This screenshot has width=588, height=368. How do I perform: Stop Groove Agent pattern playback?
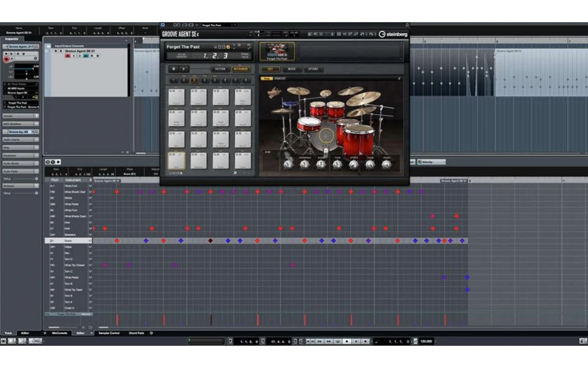[173, 69]
